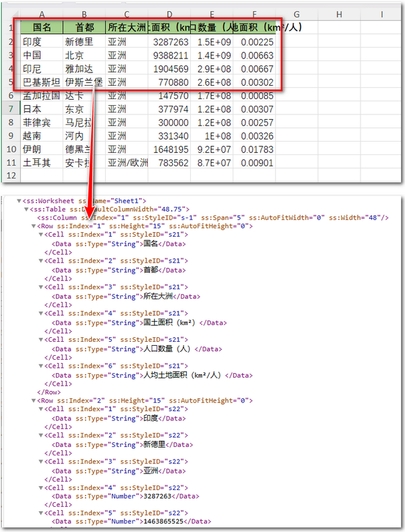Image resolution: width=405 pixels, height=532 pixels.
Task: Click XML Number value 3287263
Action: (158, 496)
